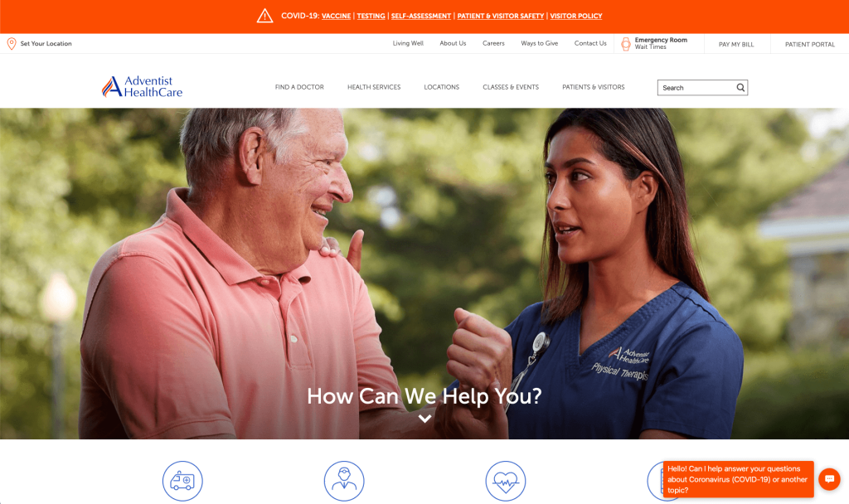This screenshot has width=849, height=504.
Task: Click the Adventist HealthCare logo
Action: coord(143,86)
